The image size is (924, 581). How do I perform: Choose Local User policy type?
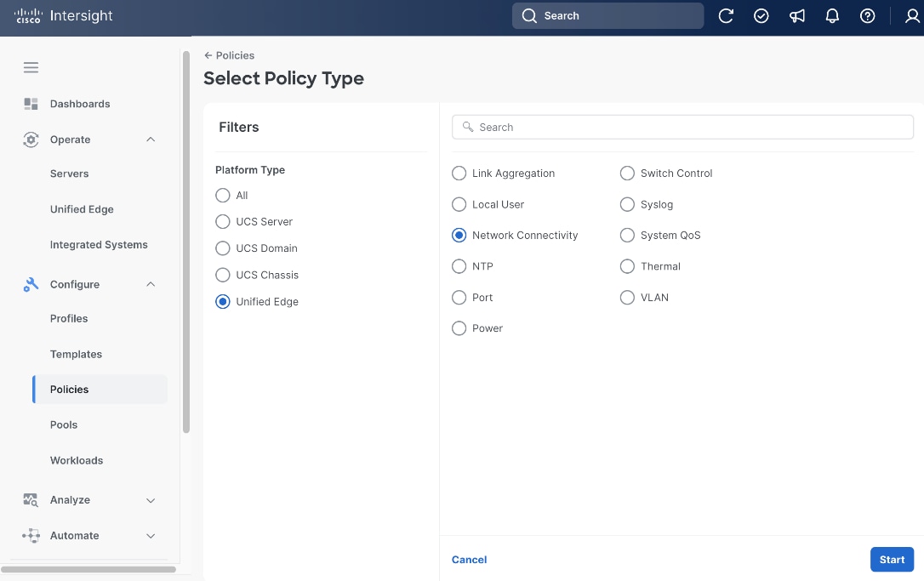(x=459, y=204)
